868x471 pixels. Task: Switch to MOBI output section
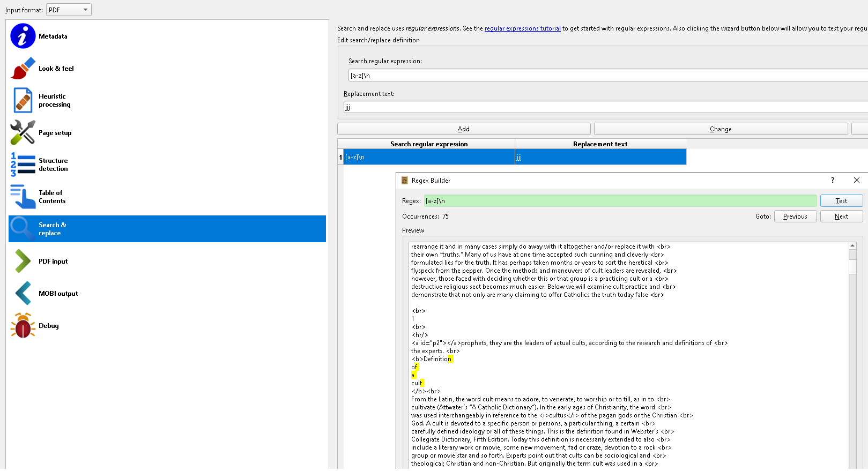pos(58,294)
